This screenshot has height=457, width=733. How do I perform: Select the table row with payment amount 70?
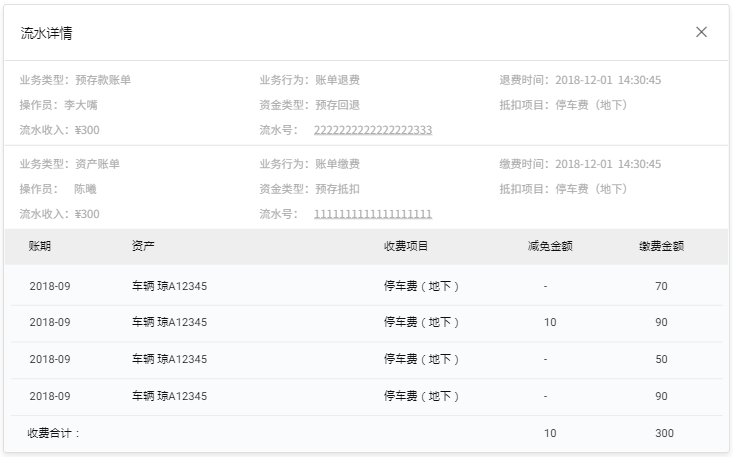[x=366, y=286]
